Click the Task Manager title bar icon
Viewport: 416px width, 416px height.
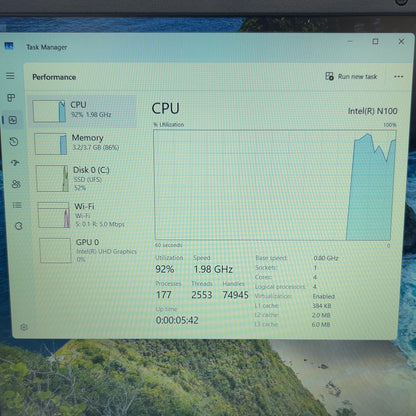click(9, 46)
